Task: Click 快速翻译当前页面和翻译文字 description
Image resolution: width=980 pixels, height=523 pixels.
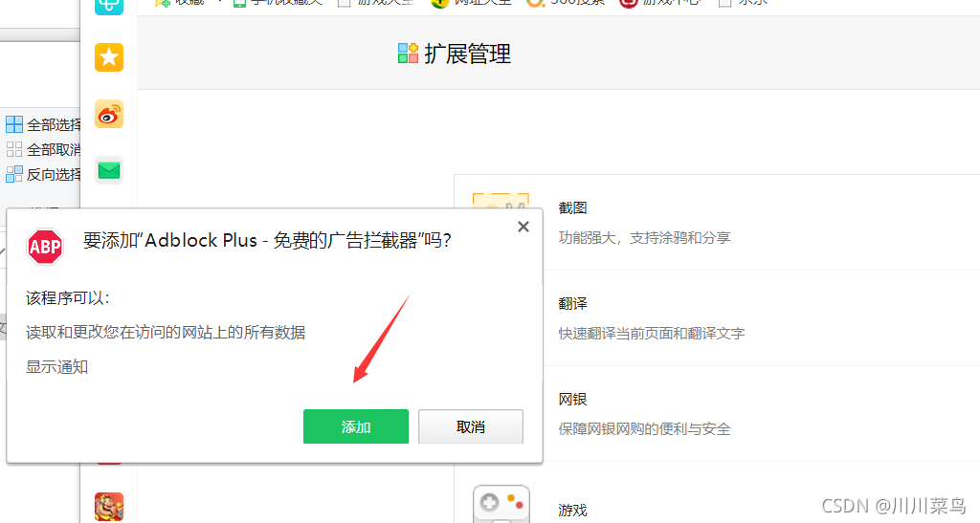Action: tap(651, 334)
